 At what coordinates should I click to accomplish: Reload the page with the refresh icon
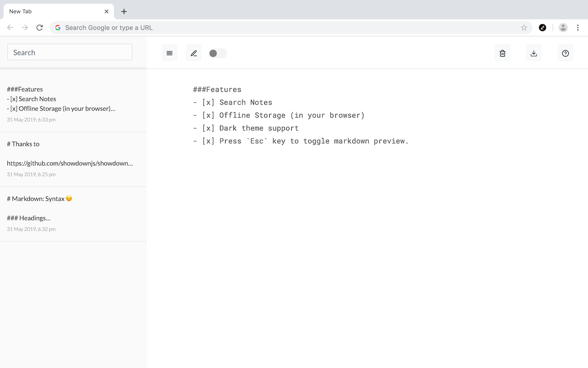tap(40, 28)
